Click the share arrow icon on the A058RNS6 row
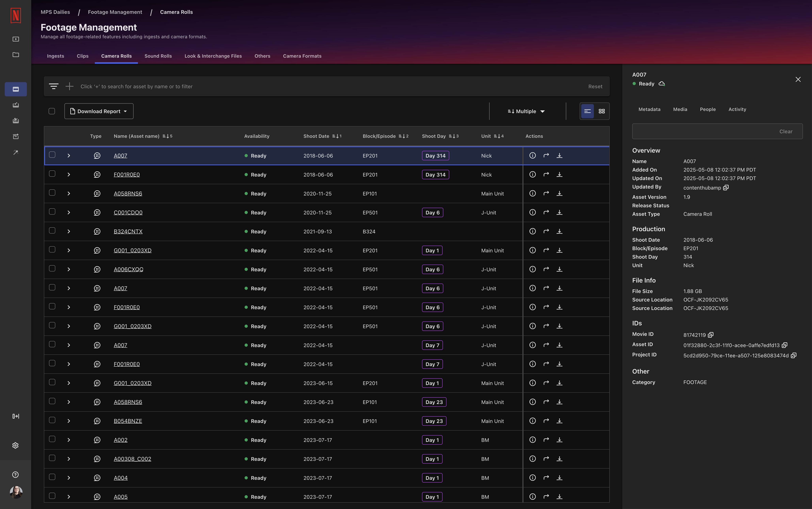812x509 pixels. tap(546, 193)
